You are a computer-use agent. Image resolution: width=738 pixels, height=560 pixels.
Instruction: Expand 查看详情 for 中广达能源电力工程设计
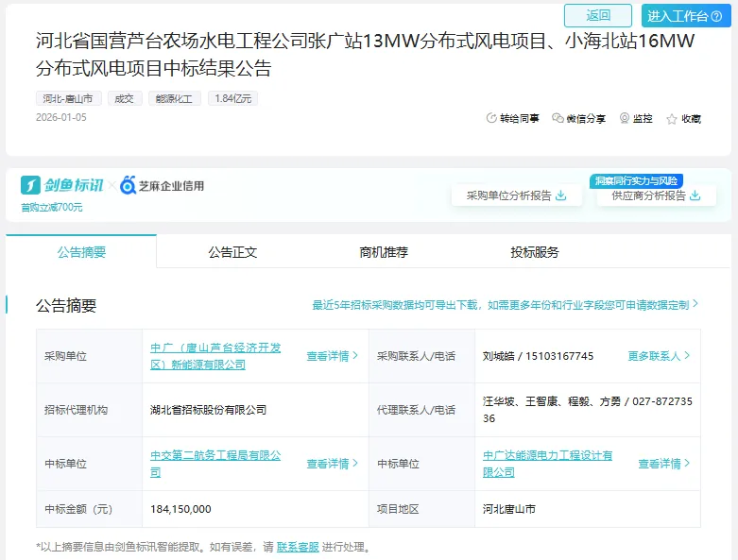(664, 464)
